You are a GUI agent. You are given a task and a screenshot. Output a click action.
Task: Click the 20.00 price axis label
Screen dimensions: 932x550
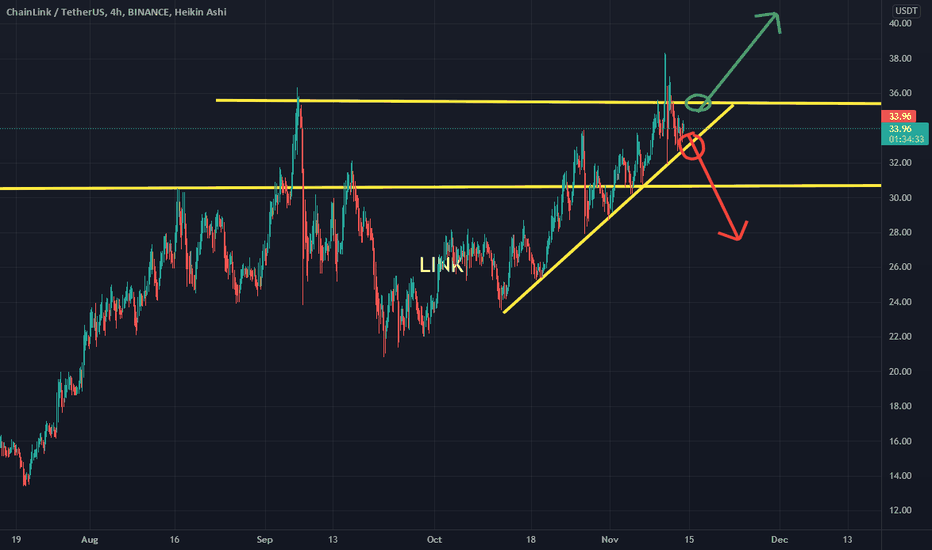click(x=900, y=372)
